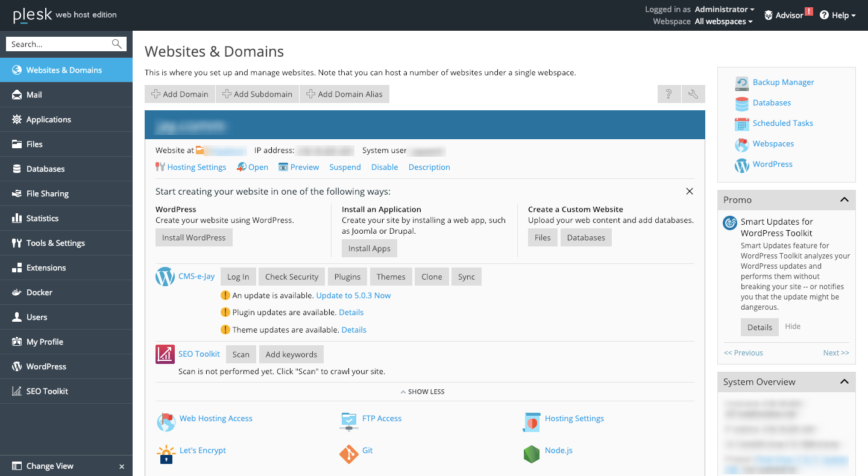The height and width of the screenshot is (476, 868).
Task: Click Details button in Promo panel
Action: coord(759,327)
